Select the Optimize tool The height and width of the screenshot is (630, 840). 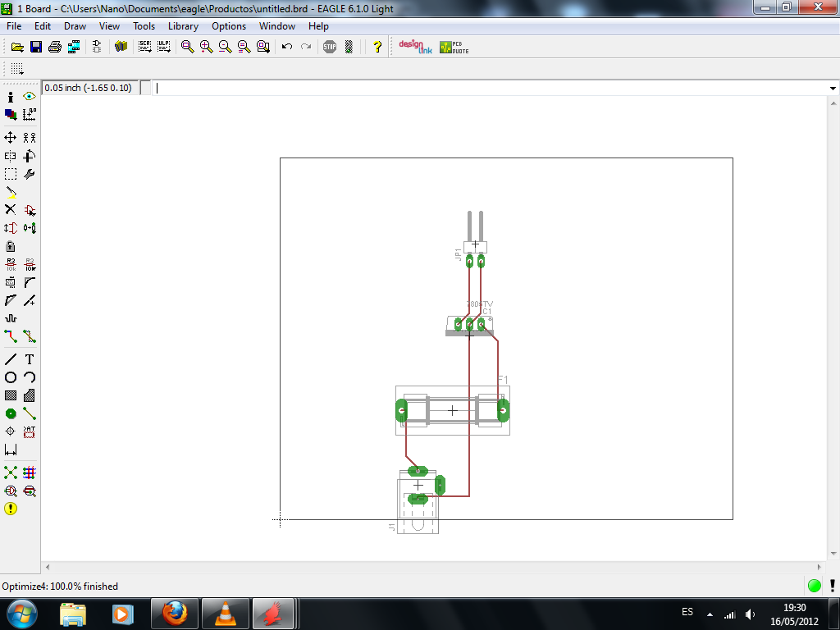tap(30, 300)
